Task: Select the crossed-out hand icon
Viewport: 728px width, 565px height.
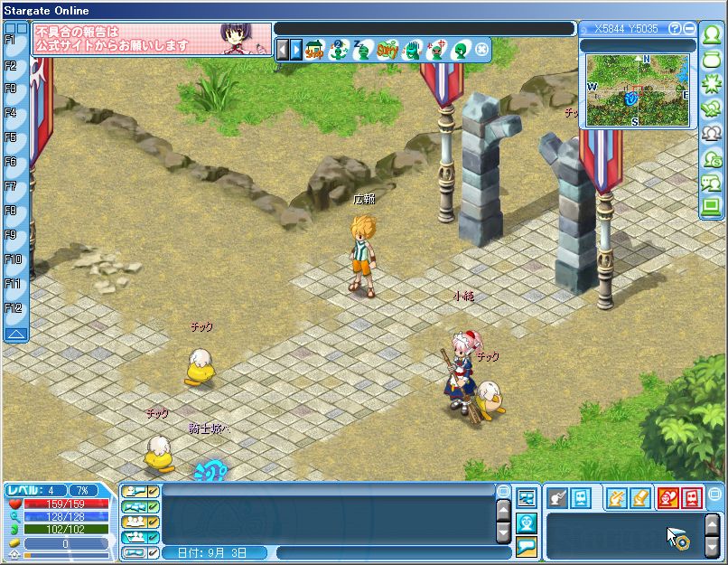Action: [617, 498]
